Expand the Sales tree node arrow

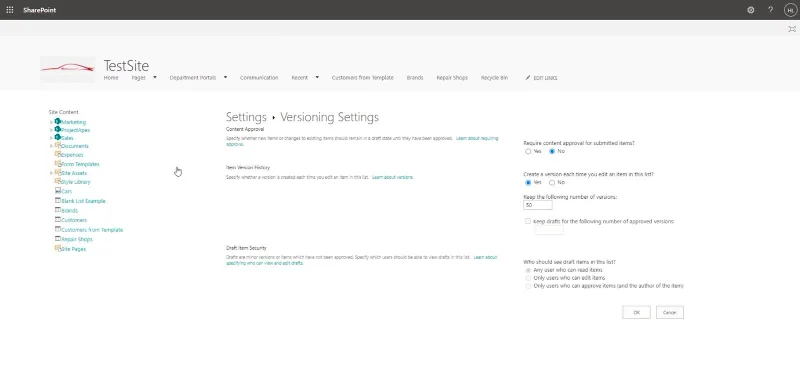[x=52, y=138]
